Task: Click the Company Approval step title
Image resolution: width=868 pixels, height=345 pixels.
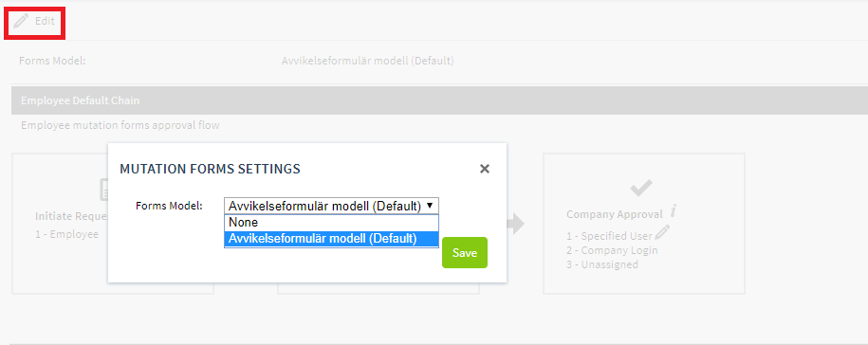Action: [x=615, y=214]
